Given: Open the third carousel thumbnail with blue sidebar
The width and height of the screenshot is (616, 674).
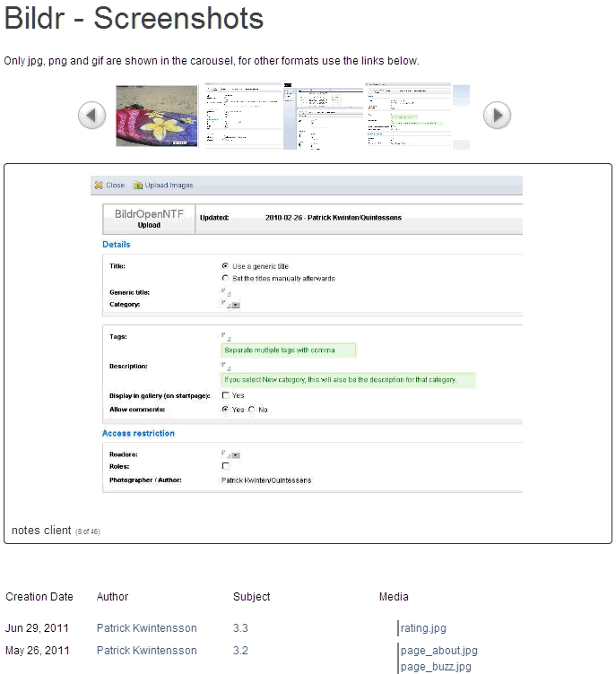Looking at the screenshot, I should click(x=324, y=116).
